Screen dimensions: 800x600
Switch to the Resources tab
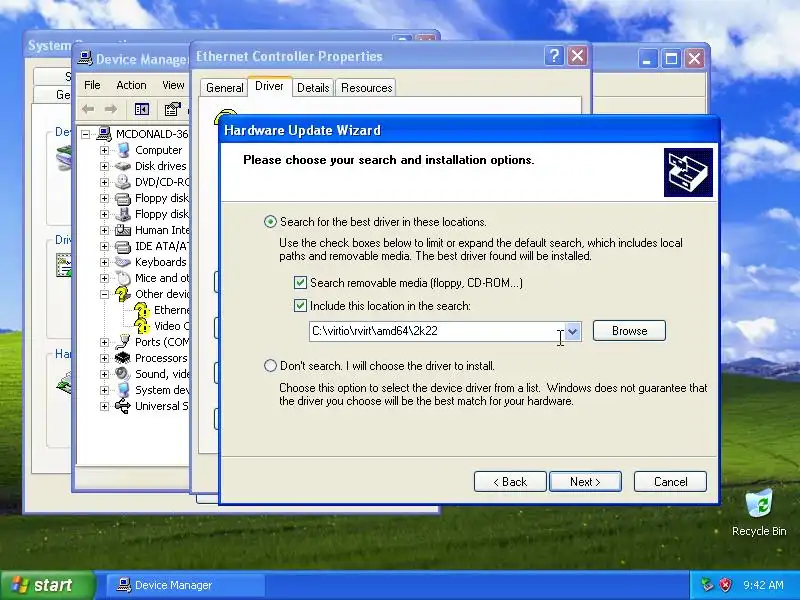pos(366,88)
